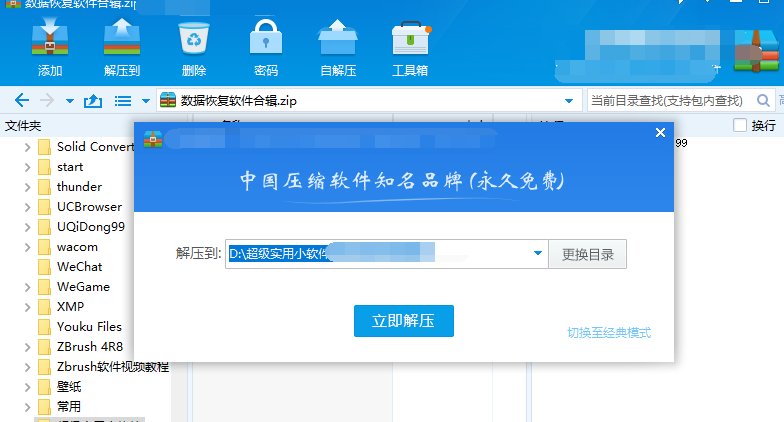784x422 pixels.
Task: Select the Solid Convert folder
Action: tap(86, 146)
